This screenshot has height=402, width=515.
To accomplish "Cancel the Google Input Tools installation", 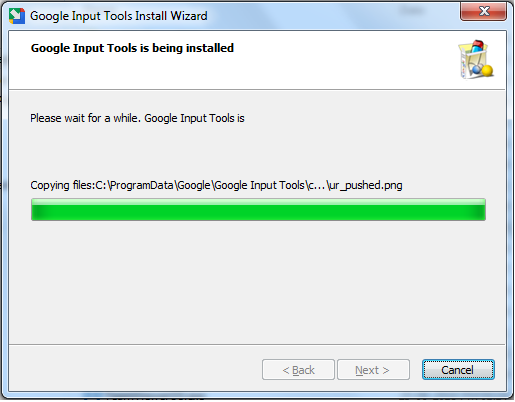I will [x=458, y=370].
